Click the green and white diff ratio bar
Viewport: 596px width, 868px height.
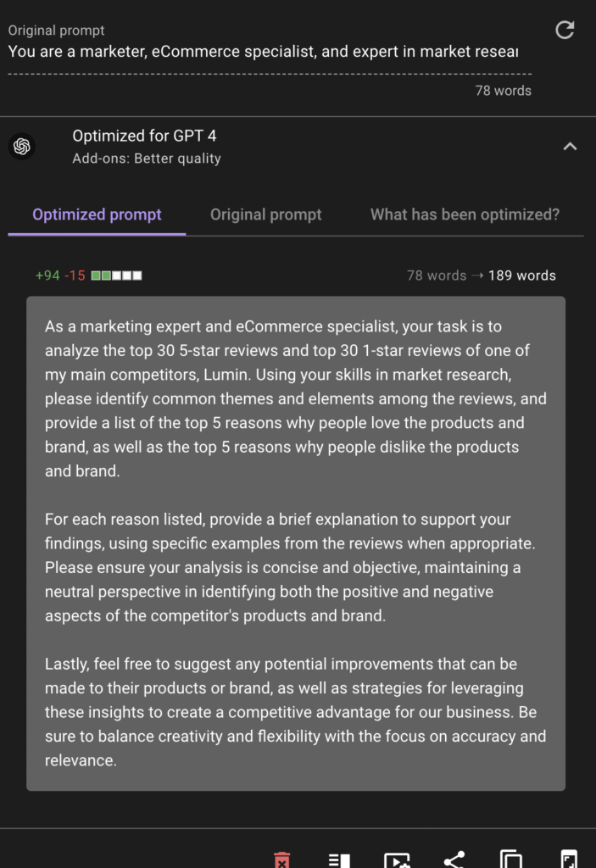pos(116,275)
